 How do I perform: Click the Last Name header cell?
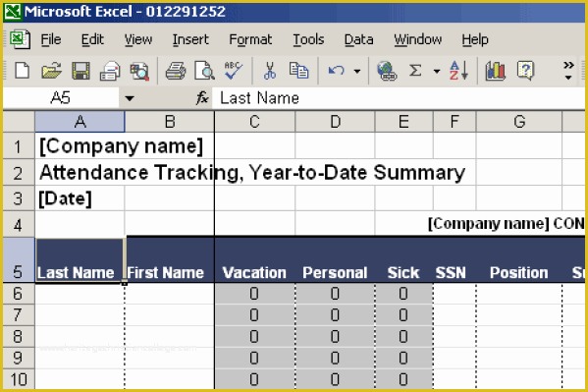pyautogui.click(x=80, y=259)
